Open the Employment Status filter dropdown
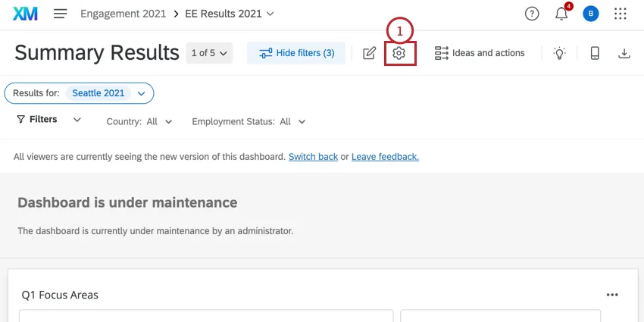 249,121
